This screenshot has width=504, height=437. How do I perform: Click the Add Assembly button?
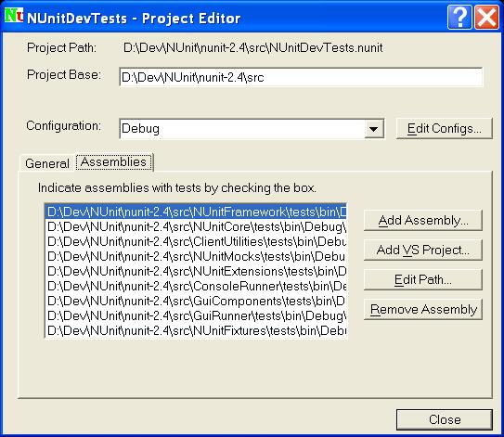(x=423, y=221)
